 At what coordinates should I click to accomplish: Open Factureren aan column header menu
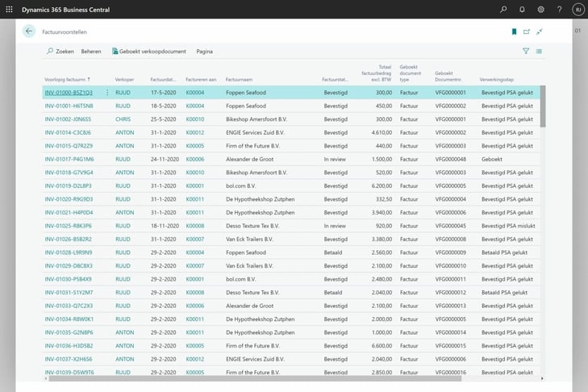pyautogui.click(x=201, y=80)
